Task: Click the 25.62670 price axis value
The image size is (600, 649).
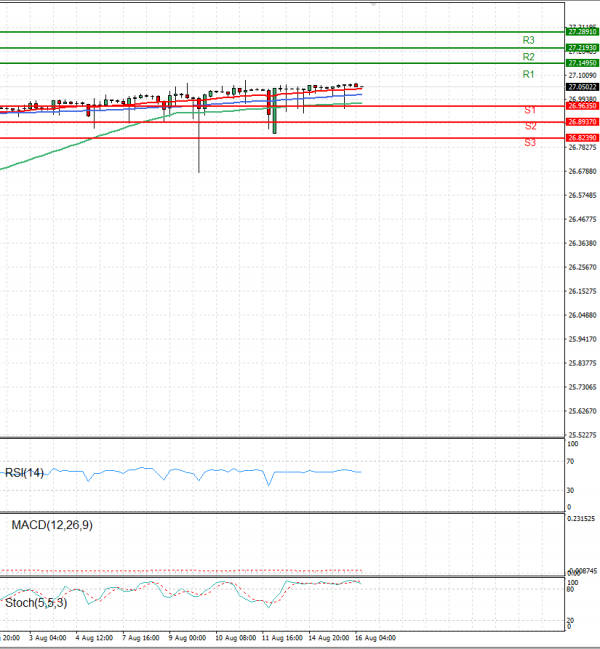Action: point(583,411)
